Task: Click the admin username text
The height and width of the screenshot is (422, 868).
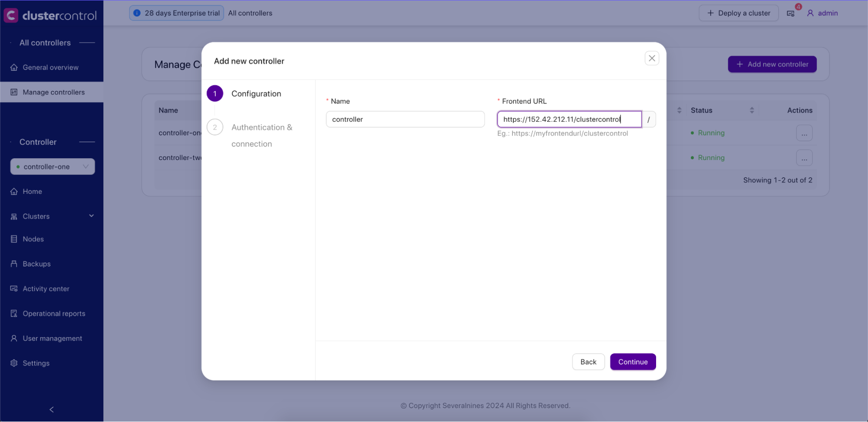Action: coord(828,13)
